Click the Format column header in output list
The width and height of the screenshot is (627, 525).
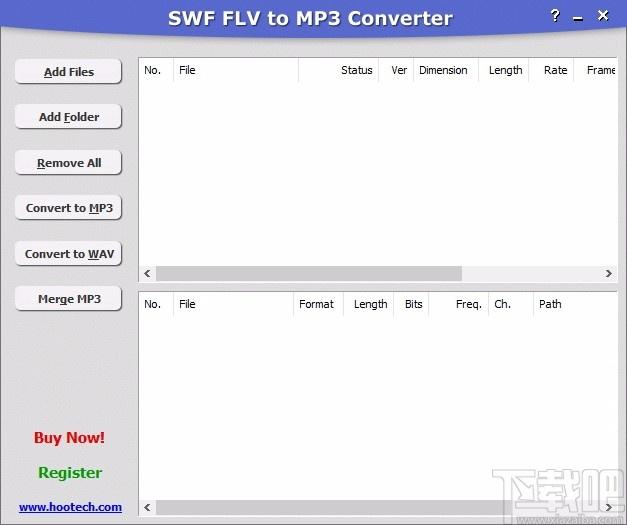pos(318,304)
